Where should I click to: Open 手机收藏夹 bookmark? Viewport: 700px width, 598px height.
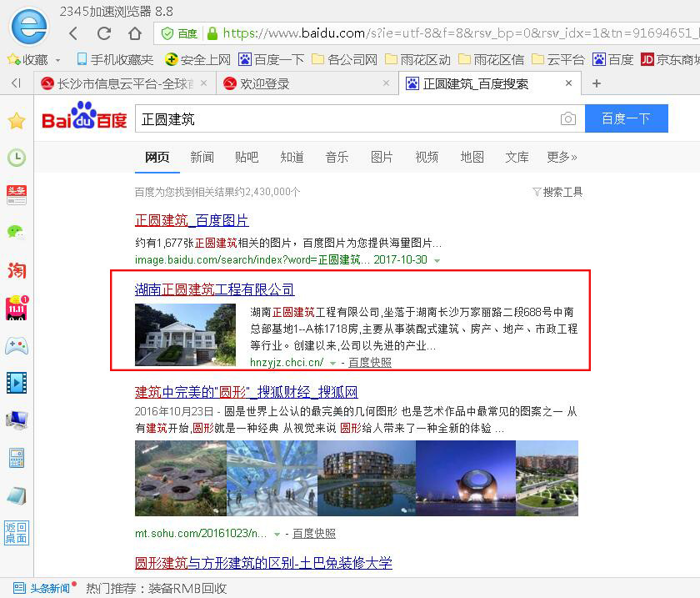tap(115, 59)
